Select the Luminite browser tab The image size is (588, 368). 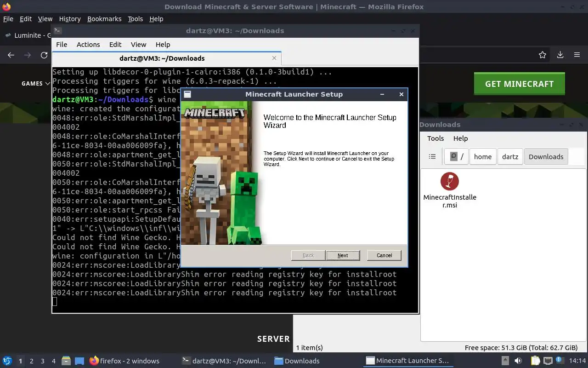(x=28, y=35)
